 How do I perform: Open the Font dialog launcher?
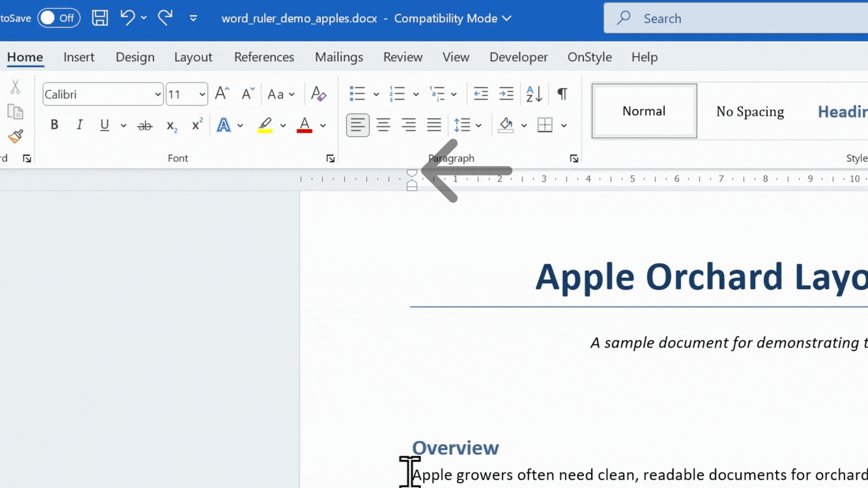click(x=330, y=158)
